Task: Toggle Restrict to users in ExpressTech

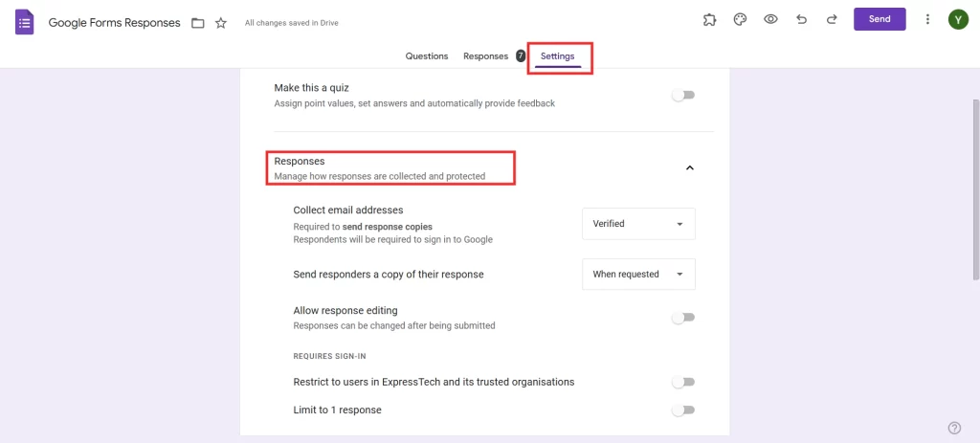Action: coord(683,382)
